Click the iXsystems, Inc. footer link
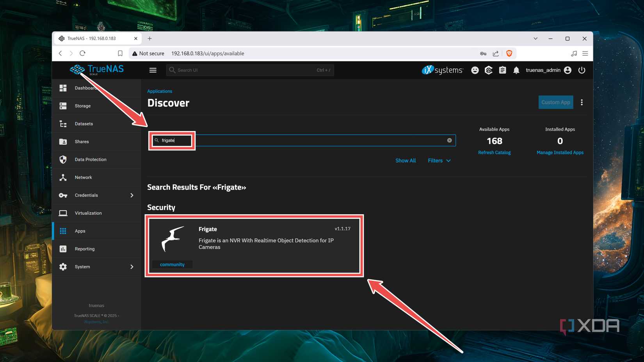This screenshot has width=644, height=362. 96,322
